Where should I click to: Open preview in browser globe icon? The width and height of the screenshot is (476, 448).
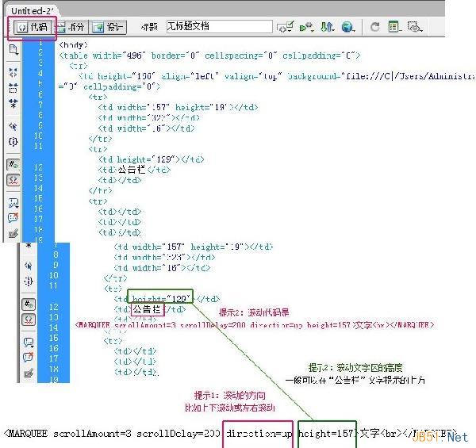coord(347,27)
